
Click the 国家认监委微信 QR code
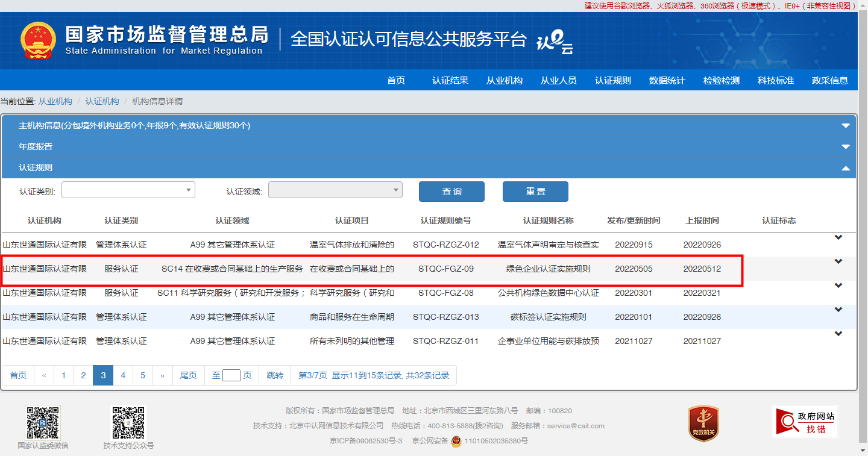point(42,422)
